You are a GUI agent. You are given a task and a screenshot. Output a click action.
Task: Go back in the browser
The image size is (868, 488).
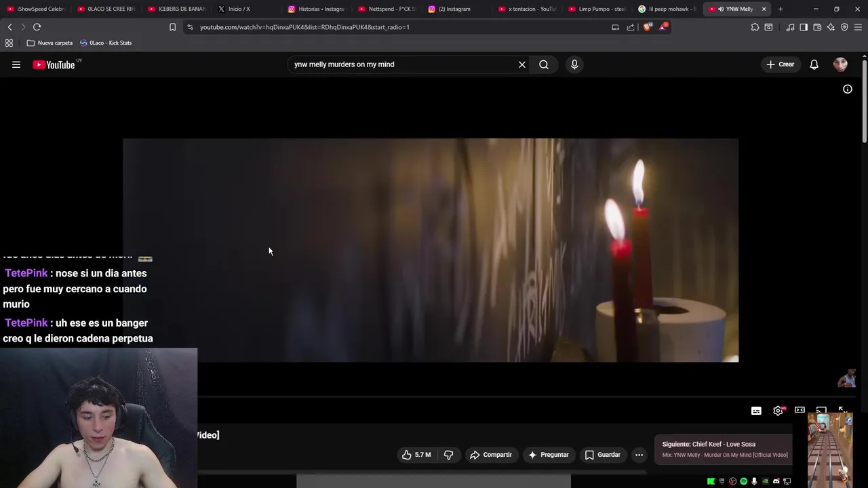[9, 27]
